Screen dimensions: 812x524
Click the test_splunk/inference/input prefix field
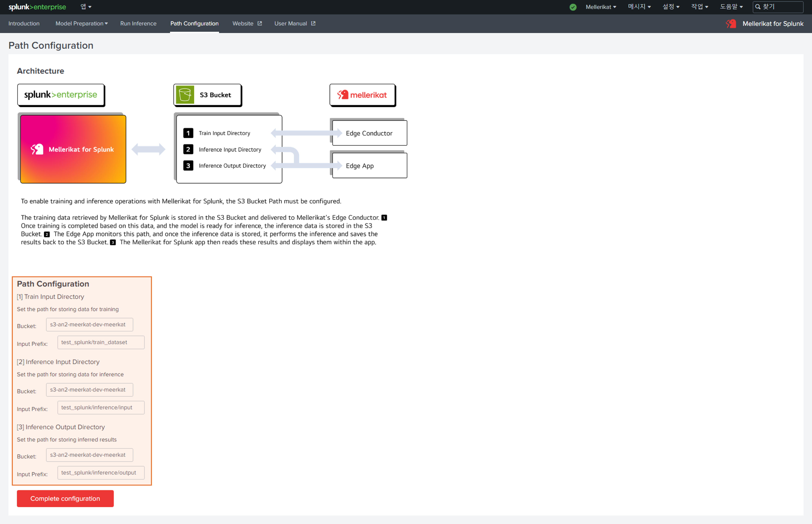tap(101, 408)
